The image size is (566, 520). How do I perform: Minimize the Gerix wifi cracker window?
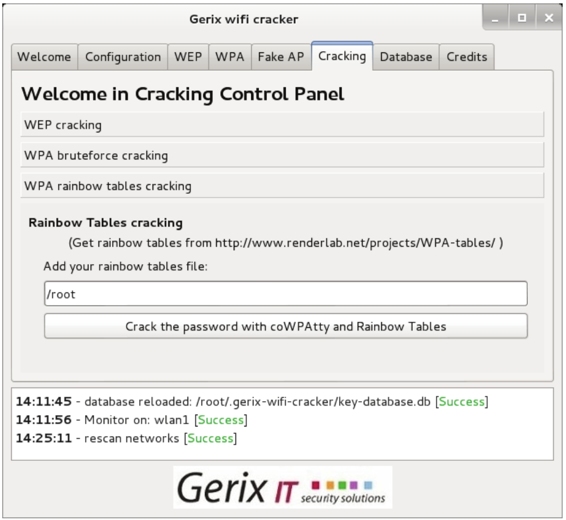pyautogui.click(x=495, y=18)
